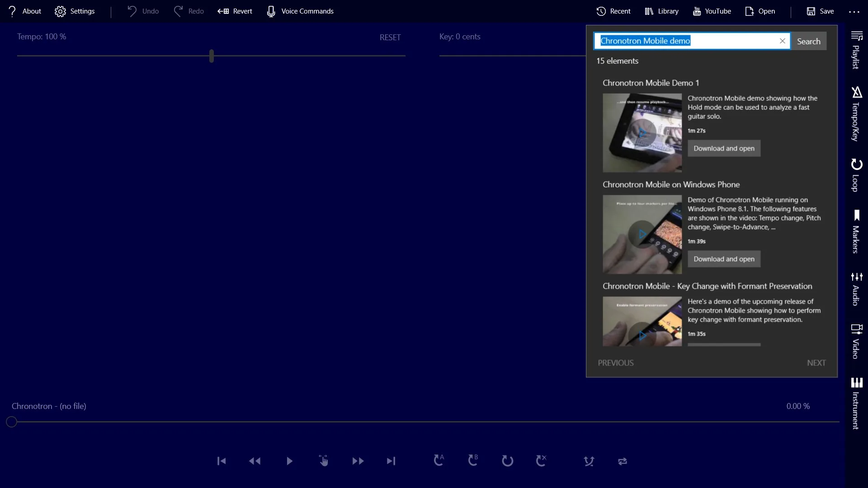Open the more options ellipsis menu
This screenshot has width=868, height=488.
click(854, 12)
